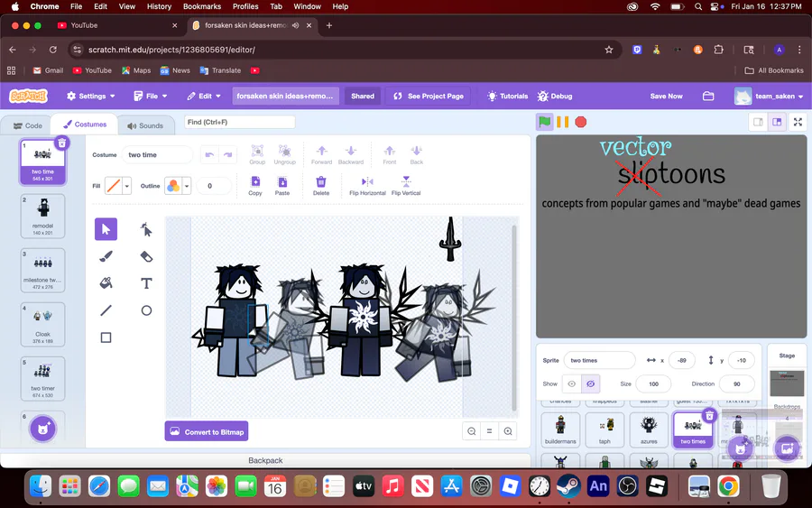Screen dimensions: 812x508
Task: Click the red stop button
Action: click(x=581, y=122)
